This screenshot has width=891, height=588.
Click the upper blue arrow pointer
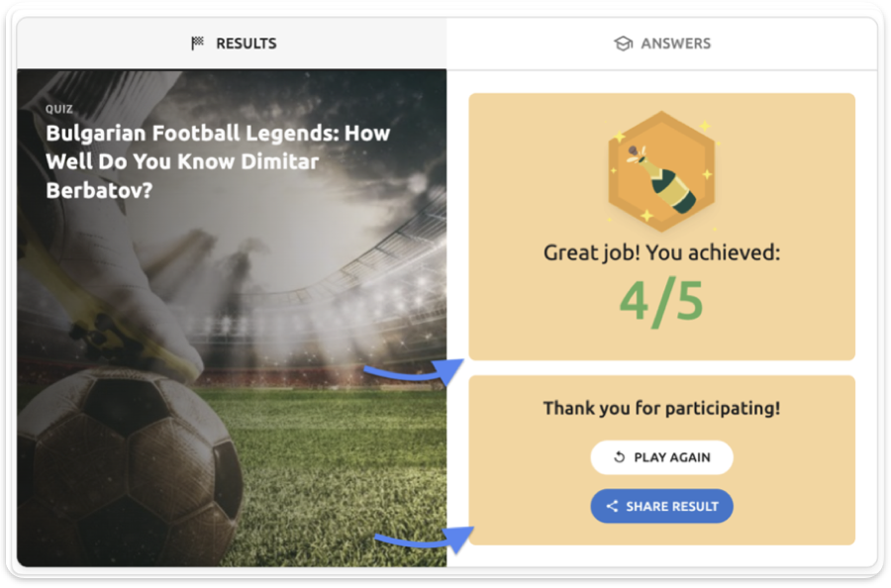(414, 373)
